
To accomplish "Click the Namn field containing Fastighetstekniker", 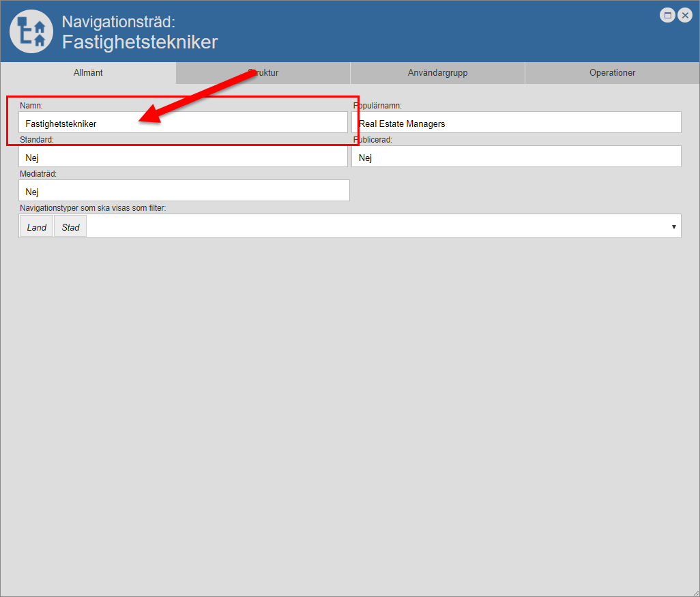I will pos(183,123).
